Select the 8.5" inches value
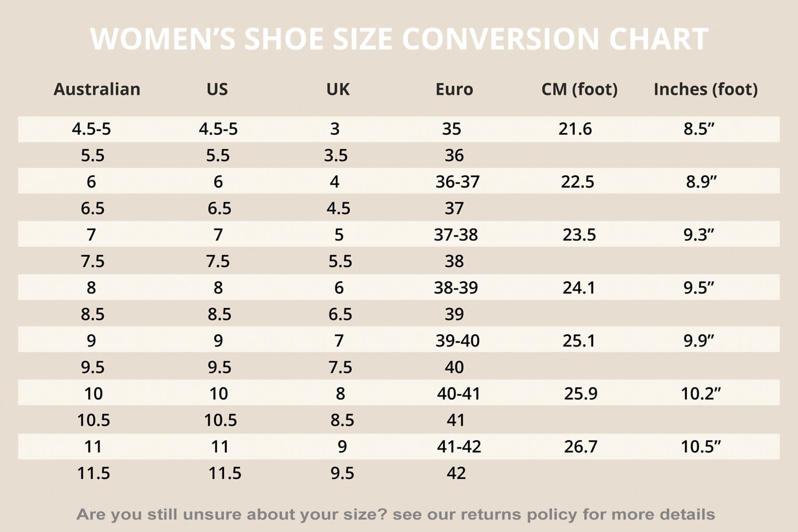The height and width of the screenshot is (532, 798). (x=699, y=129)
